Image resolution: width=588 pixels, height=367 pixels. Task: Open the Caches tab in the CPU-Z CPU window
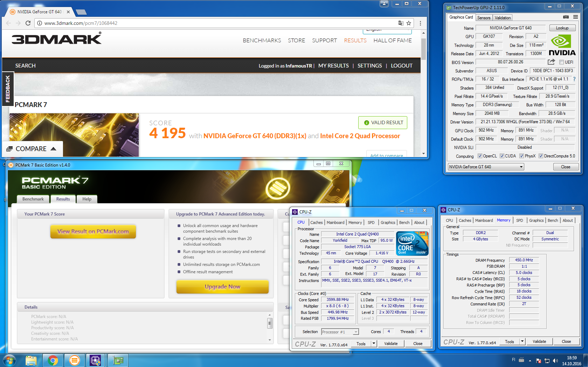[x=316, y=223]
